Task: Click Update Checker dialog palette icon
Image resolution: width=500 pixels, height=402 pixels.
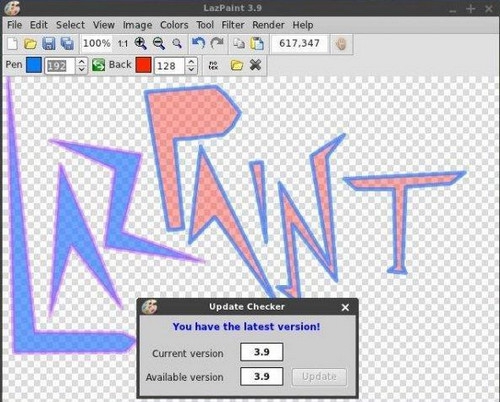Action: click(x=149, y=307)
